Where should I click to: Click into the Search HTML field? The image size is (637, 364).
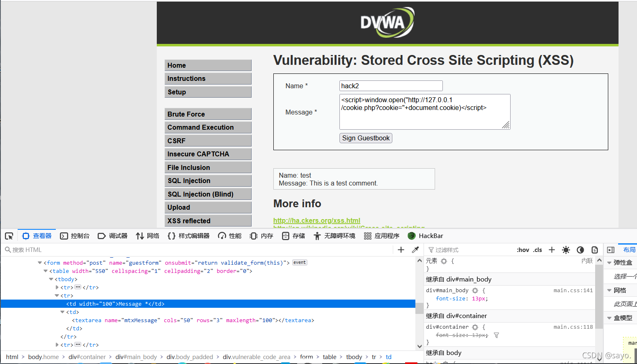tap(197, 250)
